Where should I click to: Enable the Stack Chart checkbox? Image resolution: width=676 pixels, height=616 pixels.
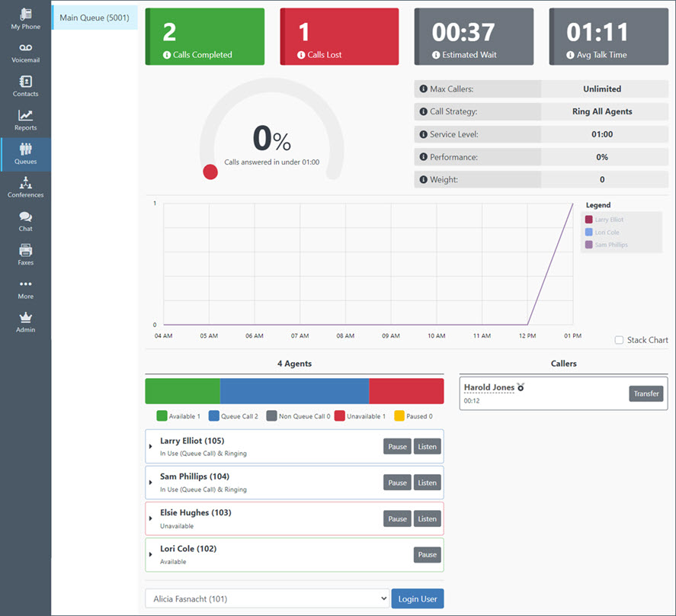coord(619,340)
